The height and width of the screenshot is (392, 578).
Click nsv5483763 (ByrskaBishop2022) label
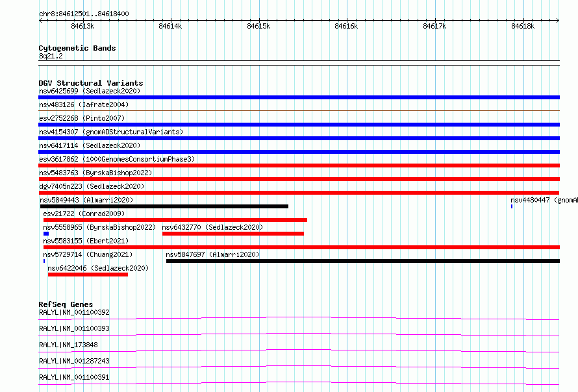[x=95, y=173]
